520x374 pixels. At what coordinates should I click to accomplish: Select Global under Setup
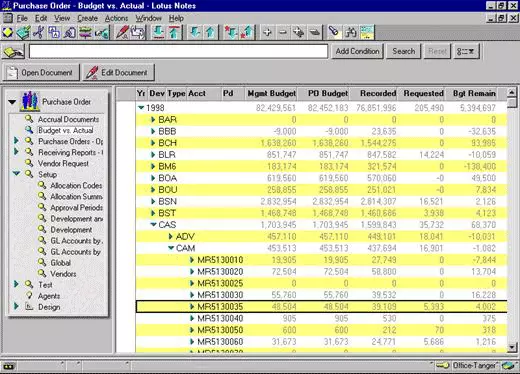tap(60, 263)
